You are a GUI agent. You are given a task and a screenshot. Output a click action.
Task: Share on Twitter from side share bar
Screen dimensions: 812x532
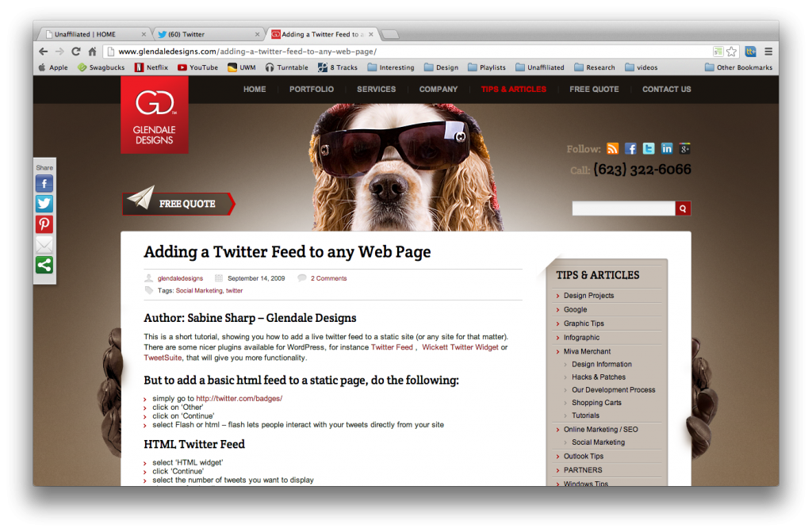click(44, 204)
